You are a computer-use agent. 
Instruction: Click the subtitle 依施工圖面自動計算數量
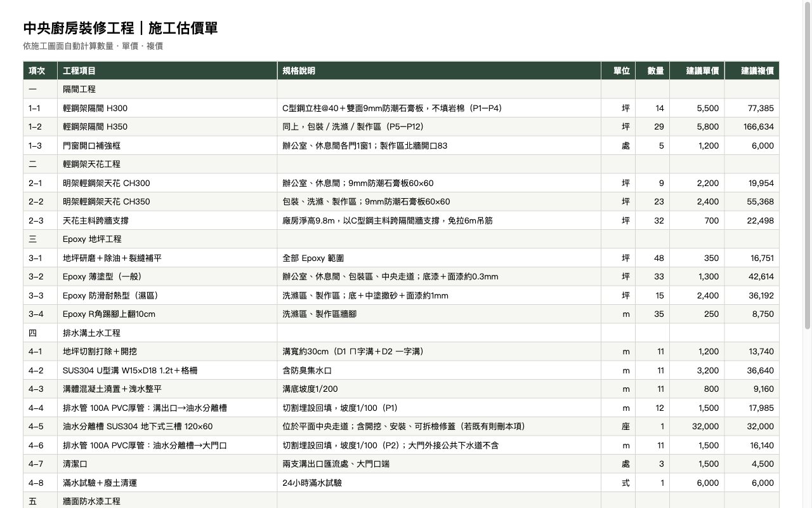(69, 46)
